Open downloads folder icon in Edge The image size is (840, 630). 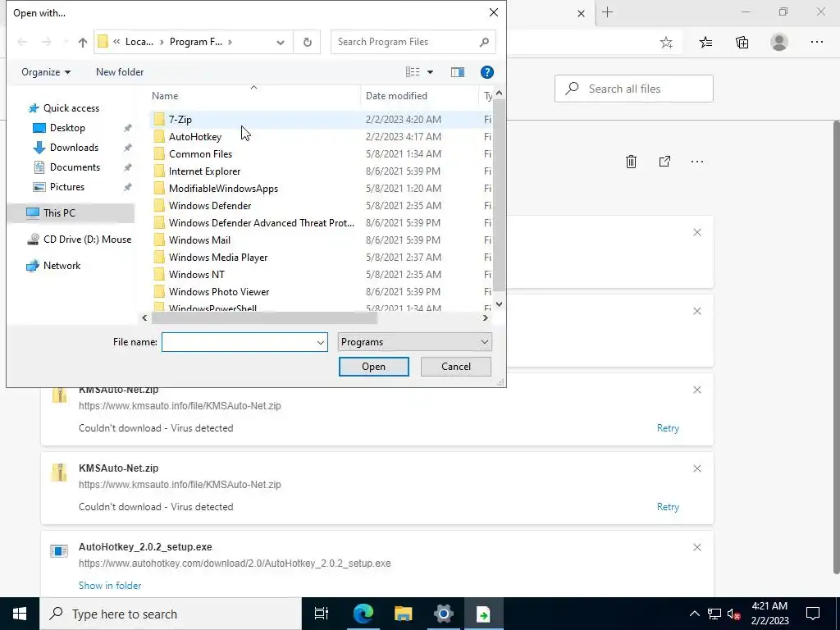point(664,162)
